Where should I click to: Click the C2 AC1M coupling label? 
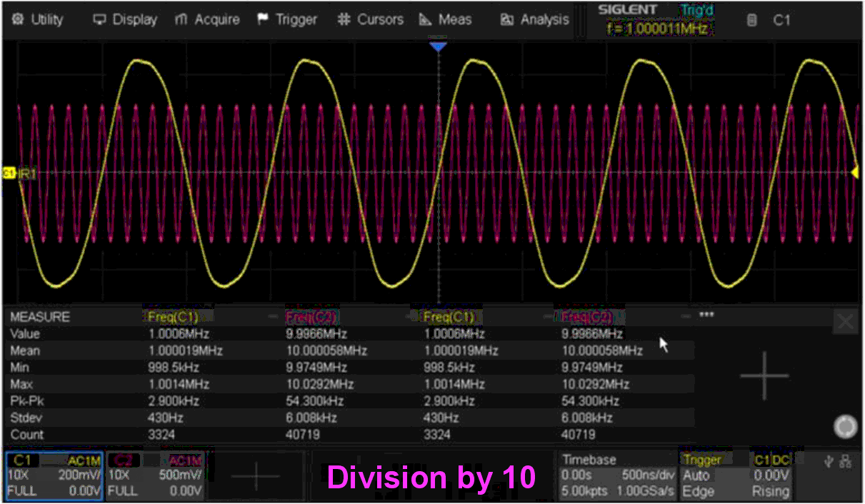coord(186,460)
